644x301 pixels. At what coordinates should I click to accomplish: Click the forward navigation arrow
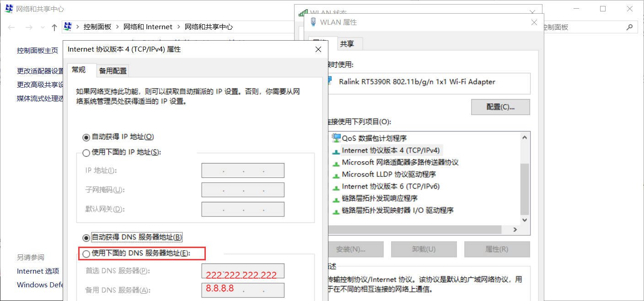28,27
